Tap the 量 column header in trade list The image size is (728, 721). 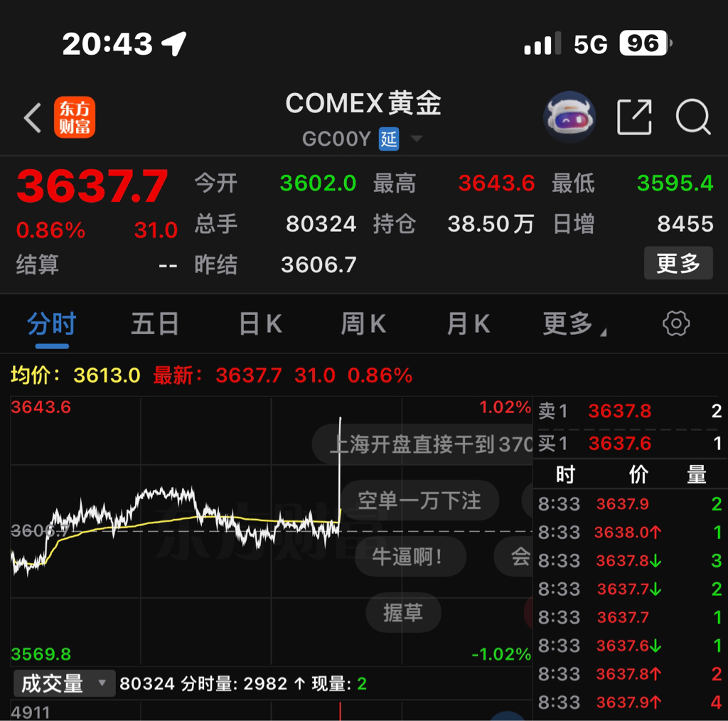click(697, 474)
